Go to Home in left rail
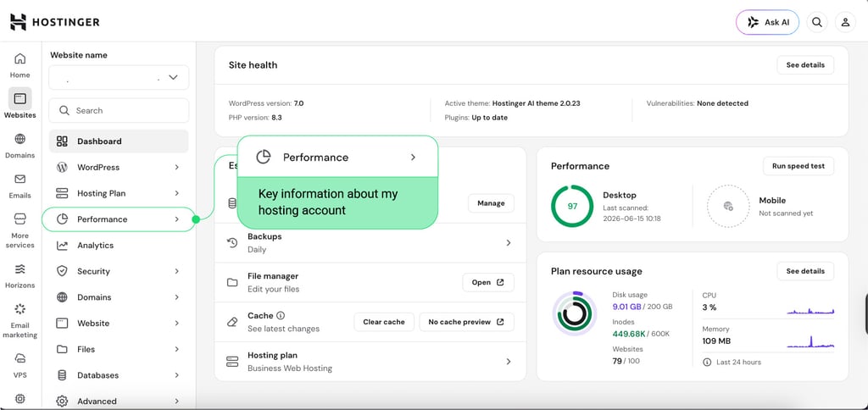 pos(20,65)
